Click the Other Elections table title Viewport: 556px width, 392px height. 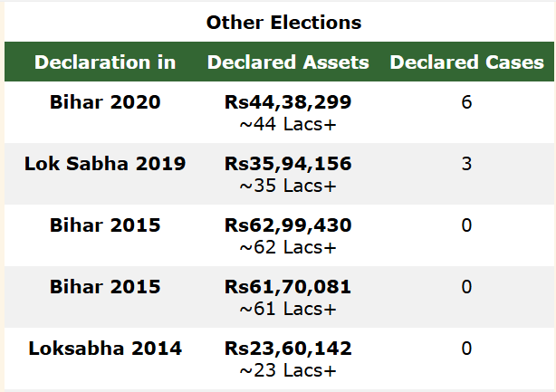tap(283, 22)
